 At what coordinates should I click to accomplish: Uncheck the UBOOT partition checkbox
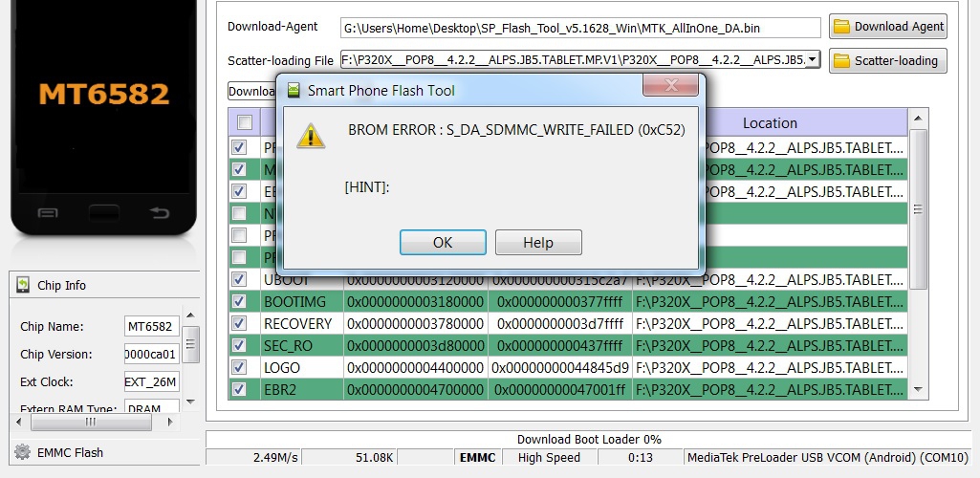pyautogui.click(x=239, y=279)
